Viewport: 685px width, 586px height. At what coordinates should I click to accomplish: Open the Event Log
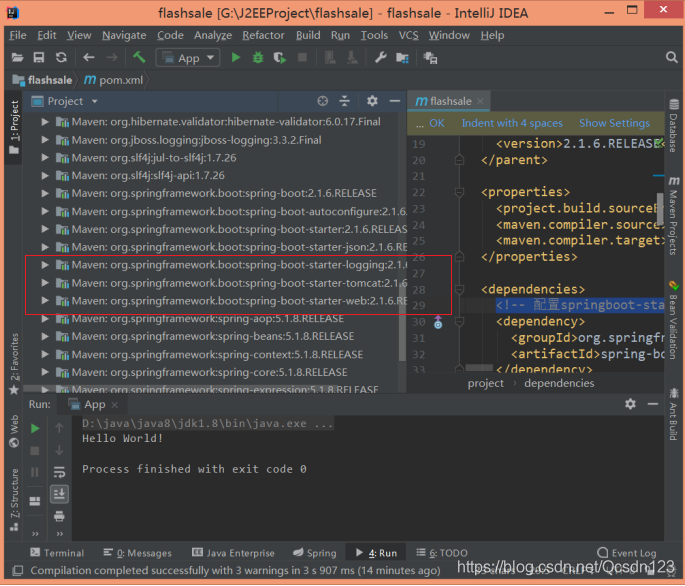pyautogui.click(x=626, y=553)
